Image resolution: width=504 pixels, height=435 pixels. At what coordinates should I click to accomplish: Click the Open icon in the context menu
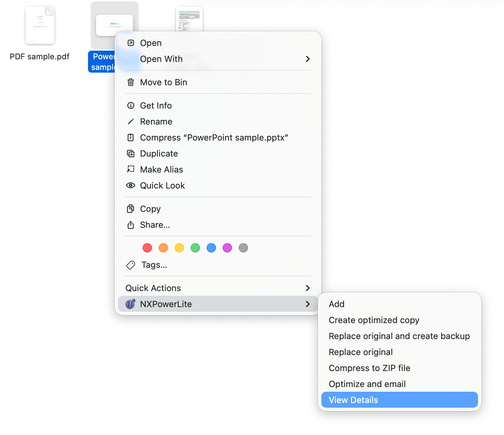[x=131, y=43]
